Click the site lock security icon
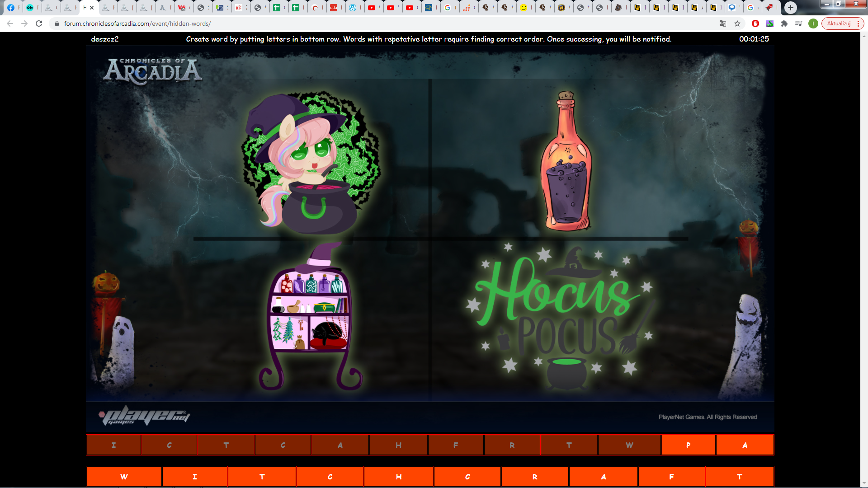This screenshot has height=488, width=868. 57,23
